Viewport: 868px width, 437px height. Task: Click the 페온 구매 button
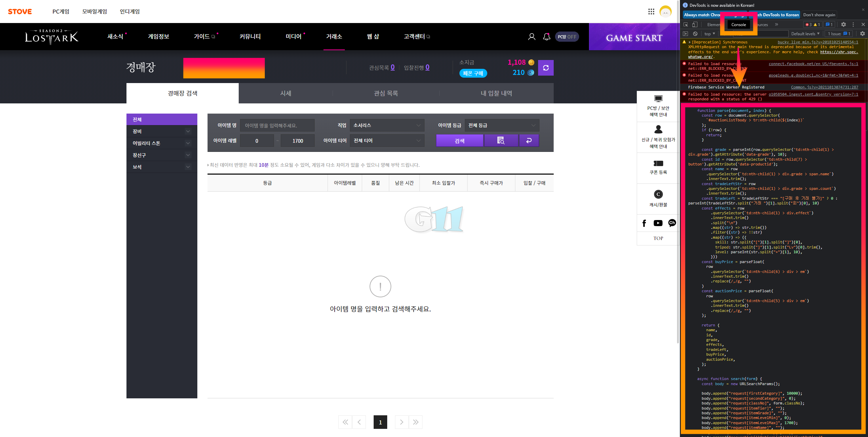tap(473, 73)
